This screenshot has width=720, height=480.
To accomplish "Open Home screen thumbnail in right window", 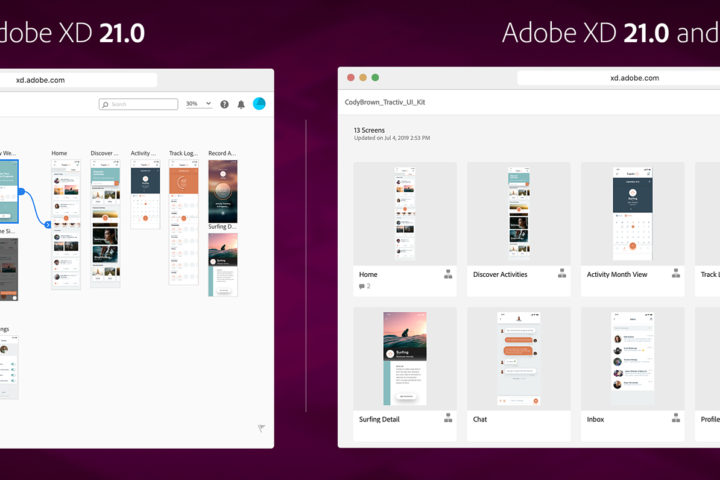I will [405, 214].
